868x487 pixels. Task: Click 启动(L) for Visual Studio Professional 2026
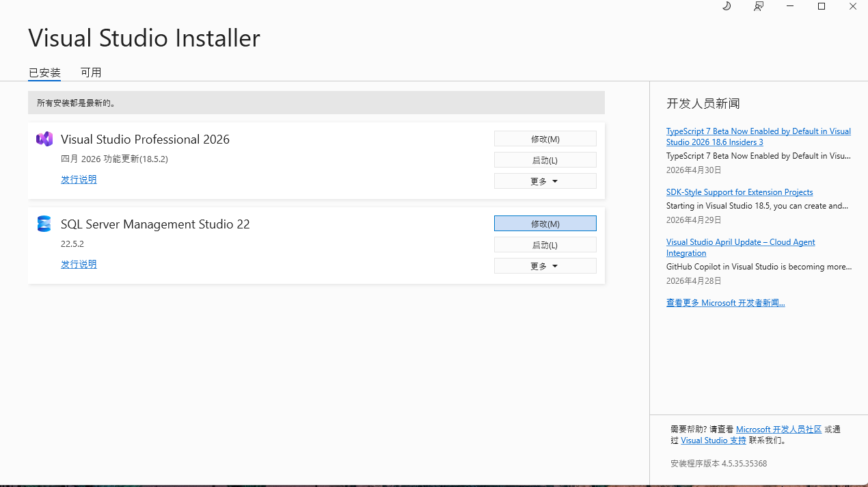point(545,160)
